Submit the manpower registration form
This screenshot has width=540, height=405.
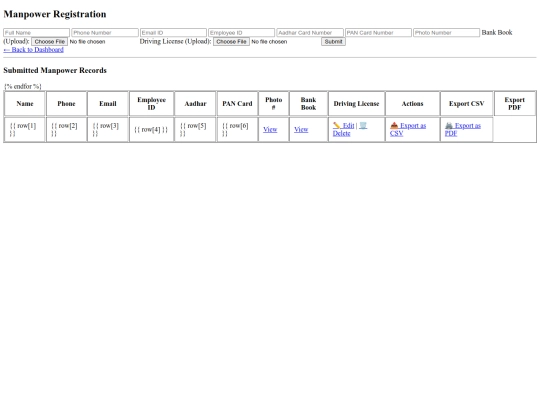click(333, 42)
